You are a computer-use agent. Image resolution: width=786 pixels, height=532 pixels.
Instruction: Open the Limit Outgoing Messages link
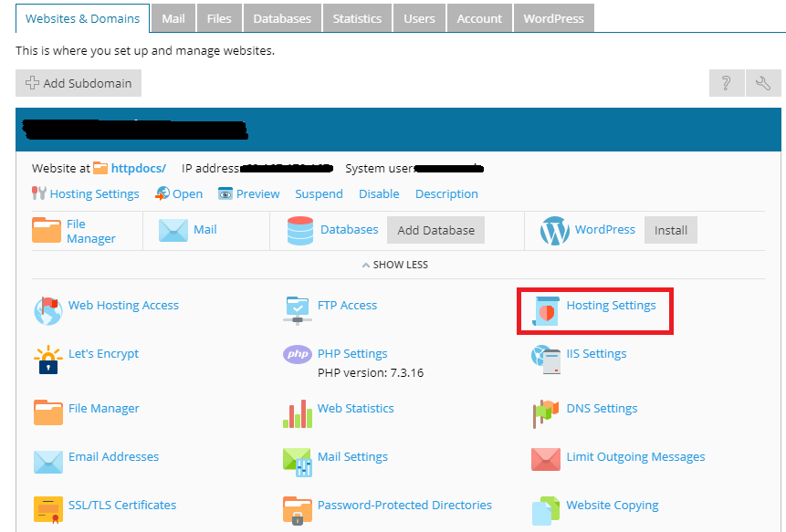click(635, 457)
